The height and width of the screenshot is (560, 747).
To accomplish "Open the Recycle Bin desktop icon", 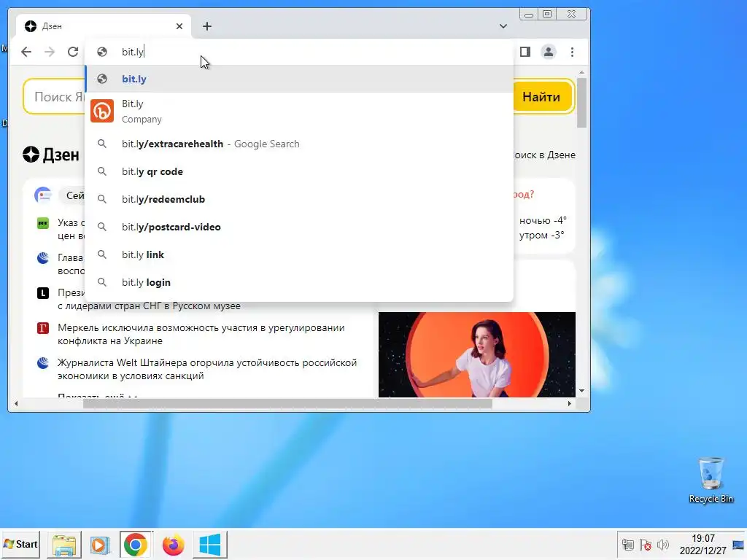I will click(711, 480).
